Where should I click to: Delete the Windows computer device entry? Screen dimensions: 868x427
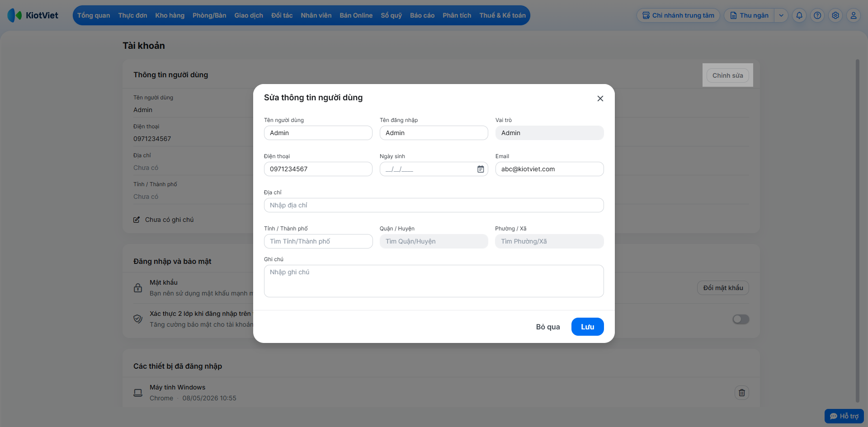point(742,393)
